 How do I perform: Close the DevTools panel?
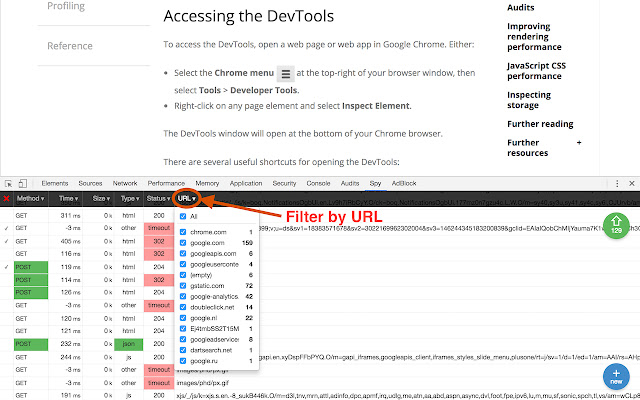(632, 184)
